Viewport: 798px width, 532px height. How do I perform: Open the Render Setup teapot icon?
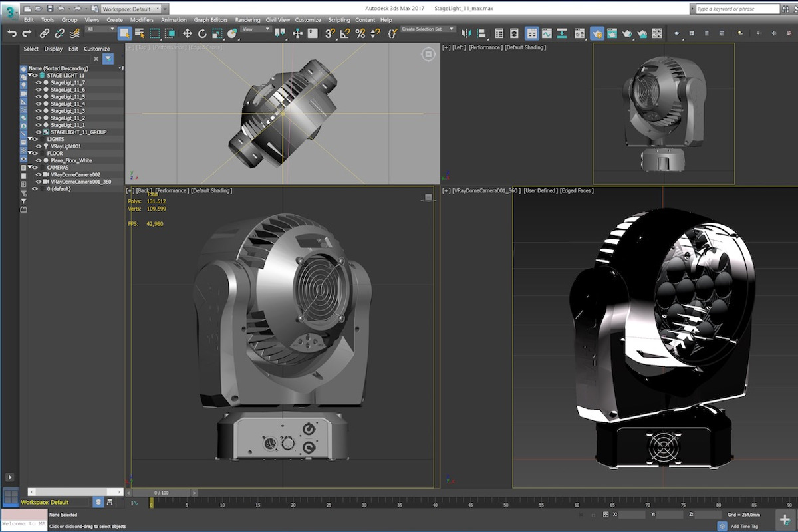[x=597, y=33]
